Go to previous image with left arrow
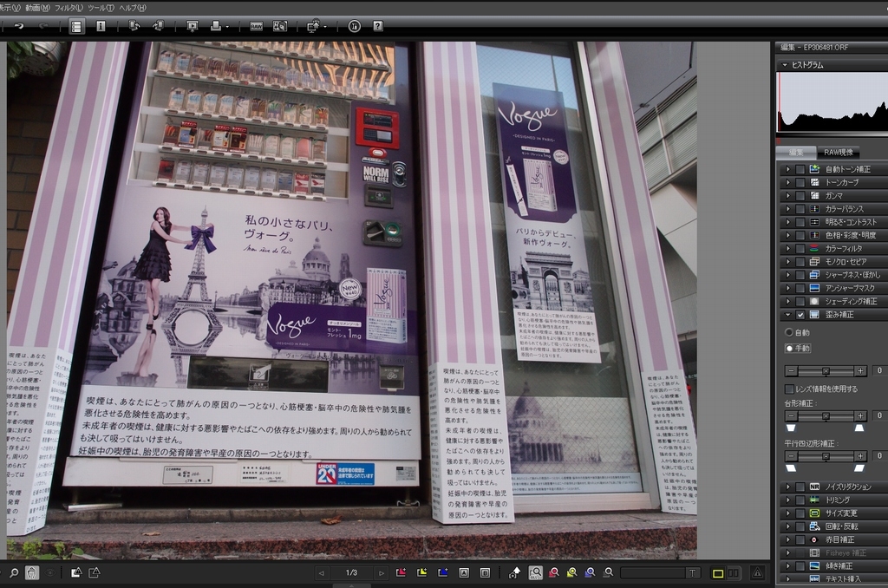This screenshot has height=588, width=888. pos(321,573)
